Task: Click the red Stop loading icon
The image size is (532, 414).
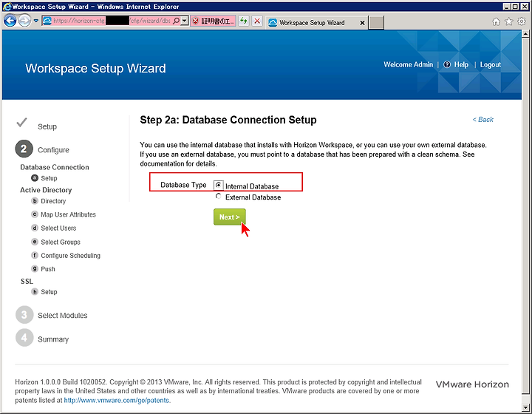Action: [257, 21]
